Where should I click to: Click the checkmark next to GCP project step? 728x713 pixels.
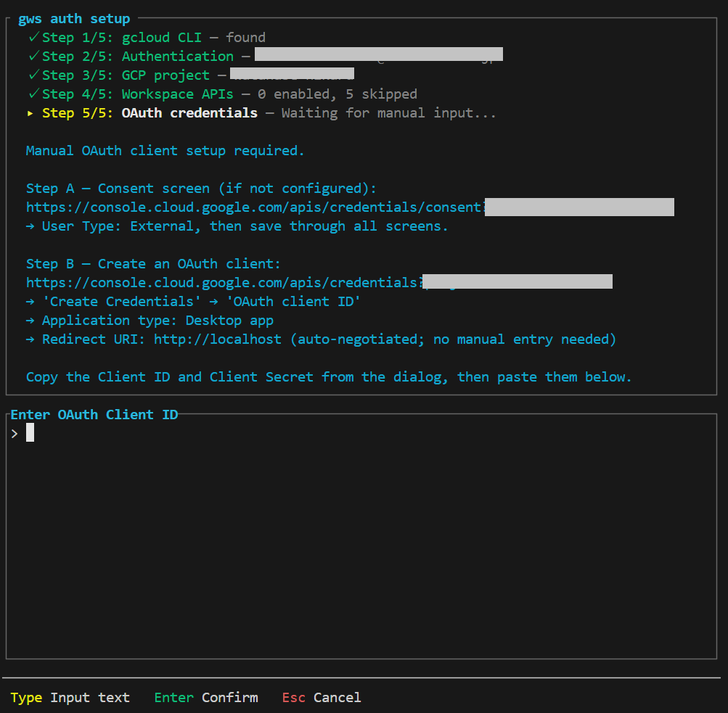[33, 75]
